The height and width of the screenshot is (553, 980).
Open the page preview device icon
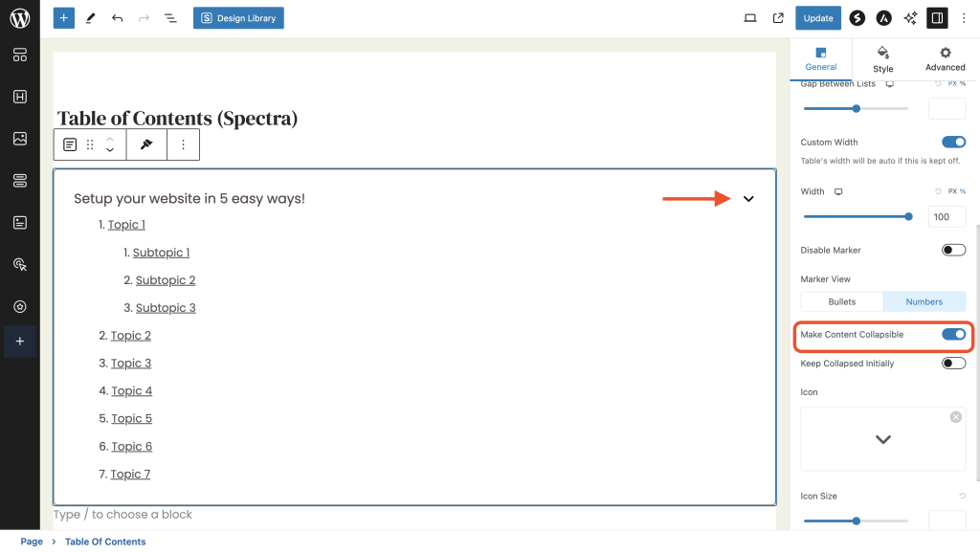(x=750, y=18)
